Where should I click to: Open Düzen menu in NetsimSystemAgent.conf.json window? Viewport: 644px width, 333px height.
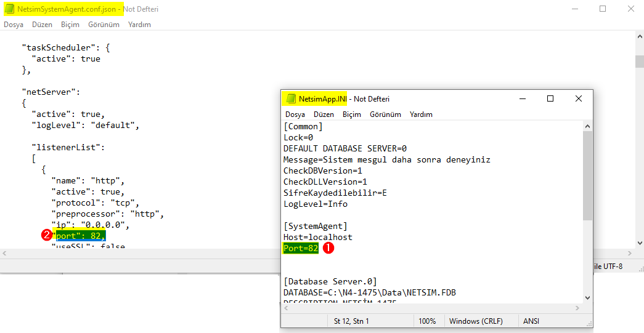(43, 25)
